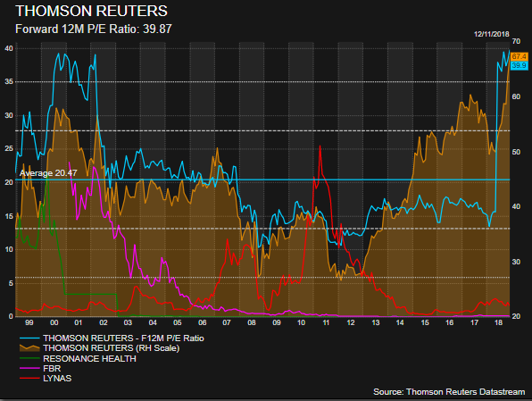Viewport: 532px width, 401px height.
Task: Click the magenta FBR legend line
Action: tap(29, 369)
